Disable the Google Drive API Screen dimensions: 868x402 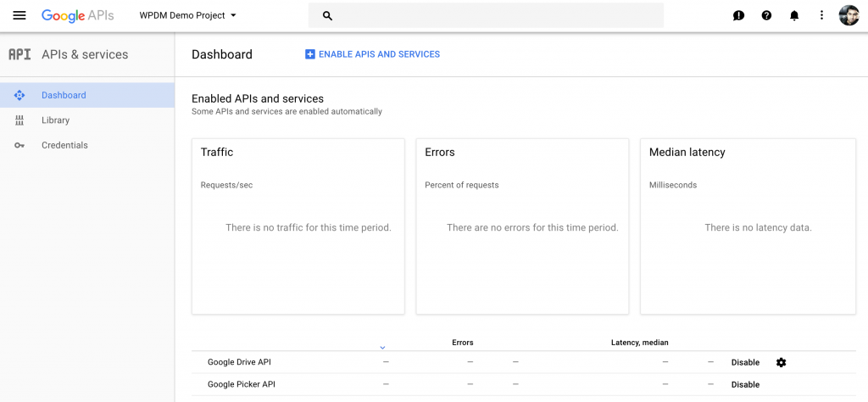(745, 362)
